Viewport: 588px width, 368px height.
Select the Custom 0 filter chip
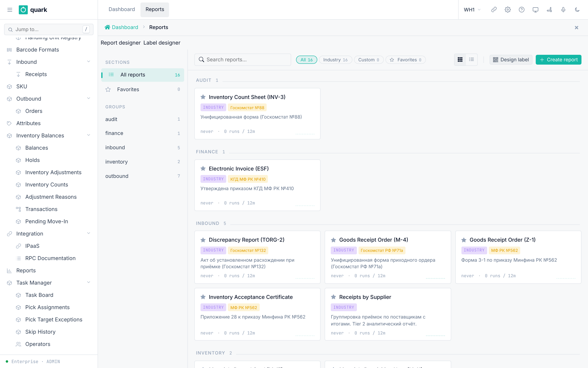pos(369,60)
